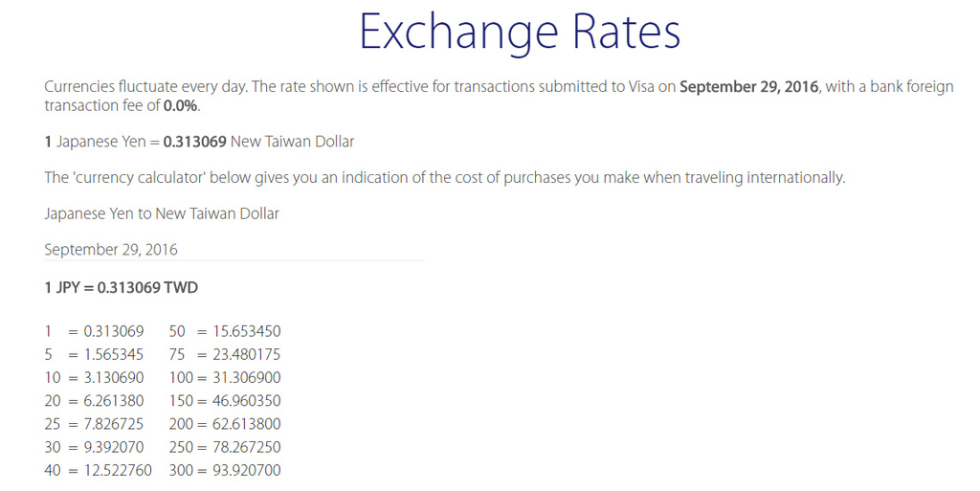Image resolution: width=980 pixels, height=491 pixels.
Task: Click the value 46.960350 for 150 yen
Action: (247, 400)
